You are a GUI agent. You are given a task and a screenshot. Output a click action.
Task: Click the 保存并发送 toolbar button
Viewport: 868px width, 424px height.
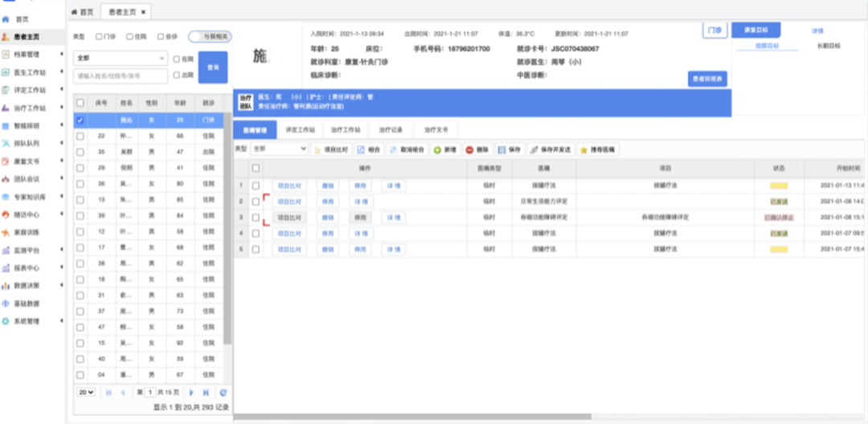[551, 150]
